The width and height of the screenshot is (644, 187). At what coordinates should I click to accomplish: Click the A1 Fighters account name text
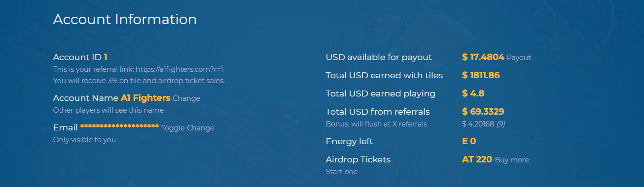145,98
